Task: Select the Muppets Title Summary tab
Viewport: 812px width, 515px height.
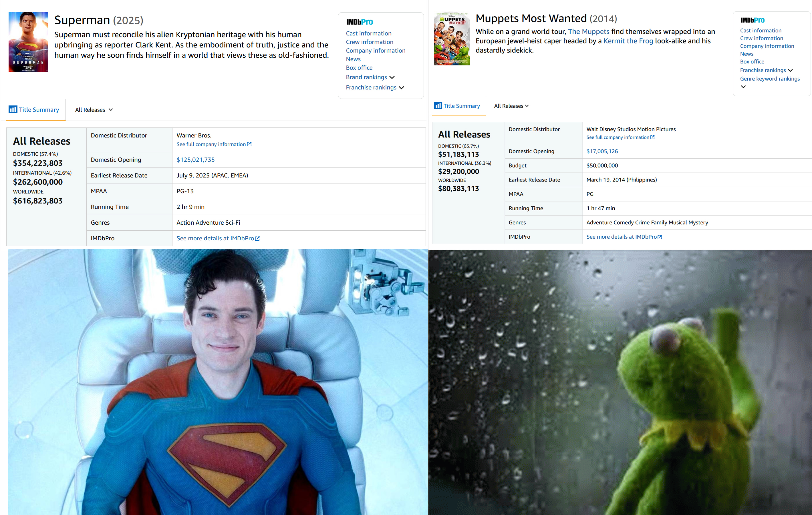Action: (x=461, y=106)
